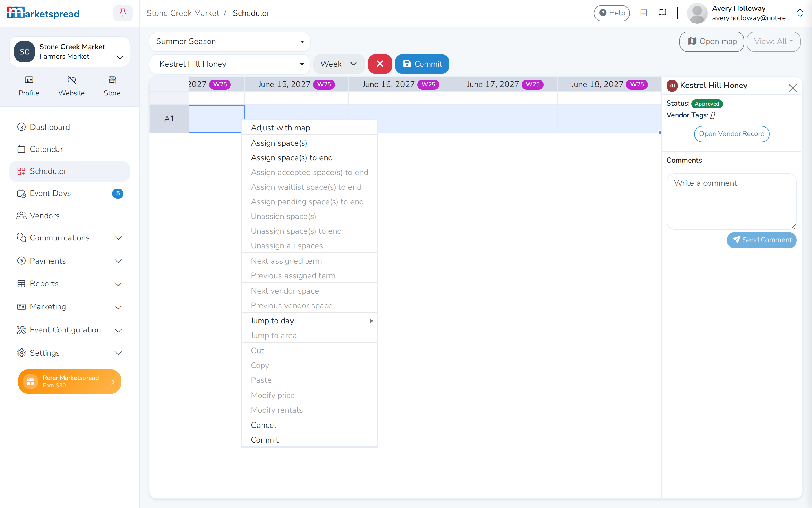
Task: Expand the Settings section
Action: pos(69,353)
